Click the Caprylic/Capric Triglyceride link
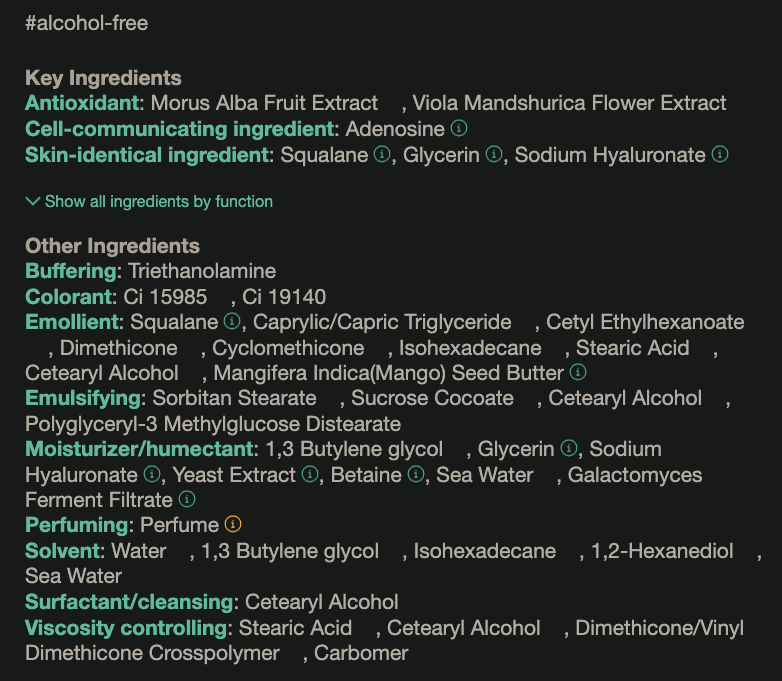 pos(382,322)
